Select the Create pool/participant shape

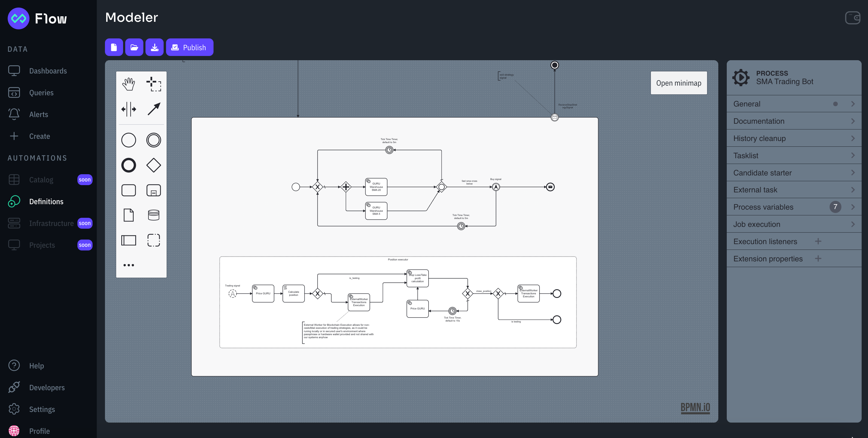click(x=128, y=240)
